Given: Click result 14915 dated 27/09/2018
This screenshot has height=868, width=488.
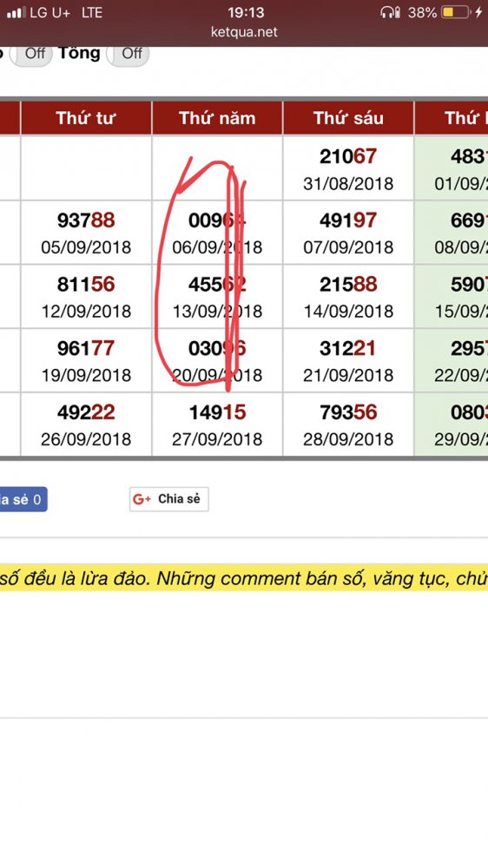Looking at the screenshot, I should click(x=217, y=424).
